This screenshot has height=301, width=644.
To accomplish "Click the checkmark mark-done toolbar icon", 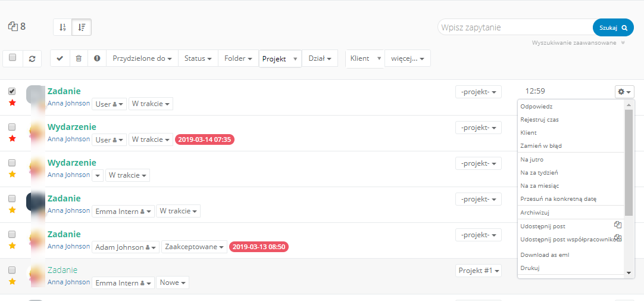I will coord(60,58).
